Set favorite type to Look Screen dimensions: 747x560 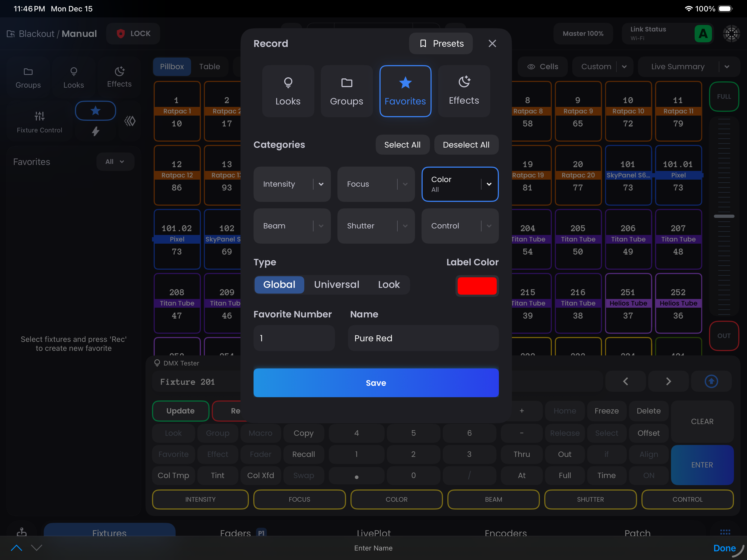[x=389, y=285]
